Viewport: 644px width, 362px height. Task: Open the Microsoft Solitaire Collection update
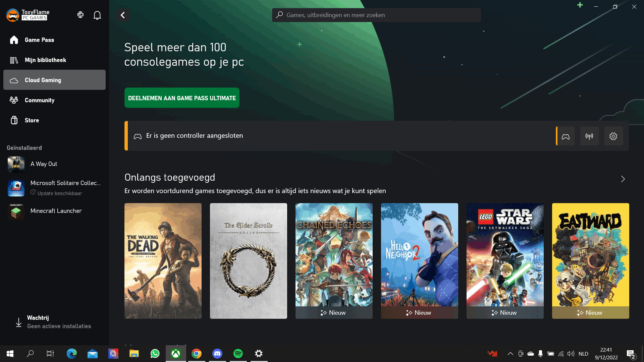pos(59,193)
